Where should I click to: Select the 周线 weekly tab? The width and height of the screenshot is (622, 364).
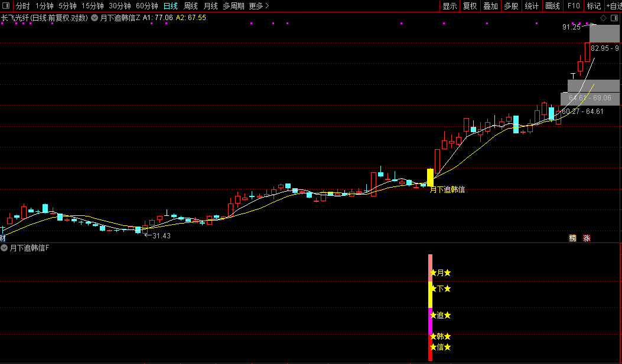click(191, 6)
